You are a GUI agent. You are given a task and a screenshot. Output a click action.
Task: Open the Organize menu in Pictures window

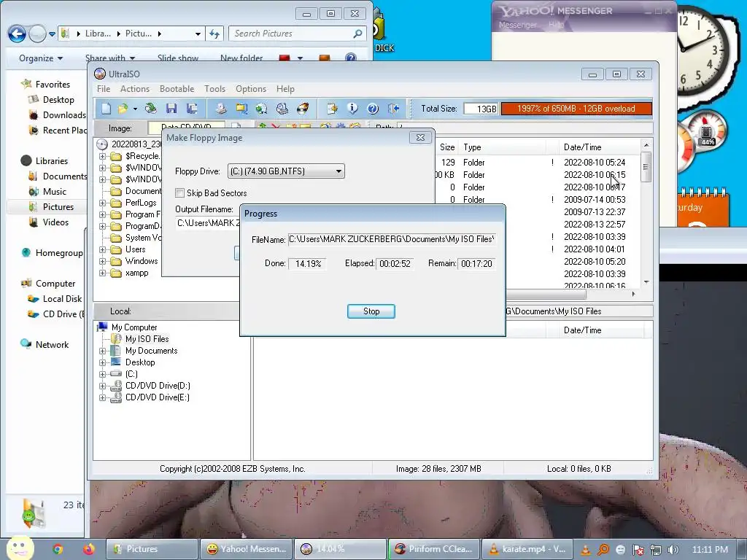(41, 58)
